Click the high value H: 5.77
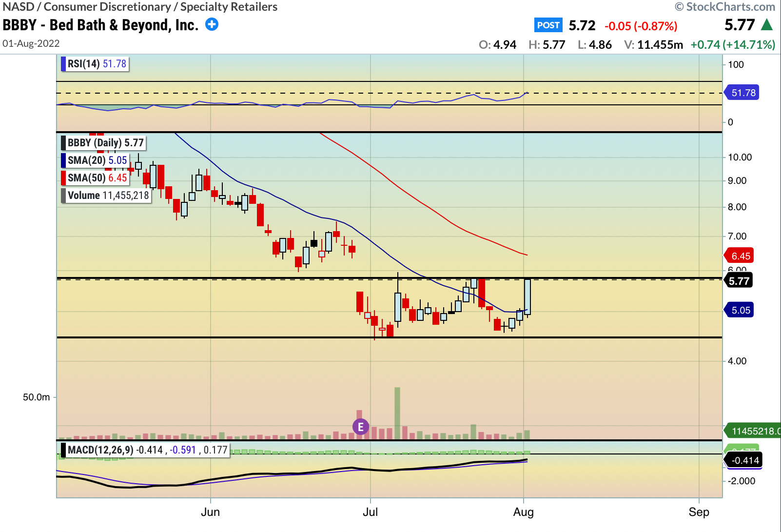 547,45
